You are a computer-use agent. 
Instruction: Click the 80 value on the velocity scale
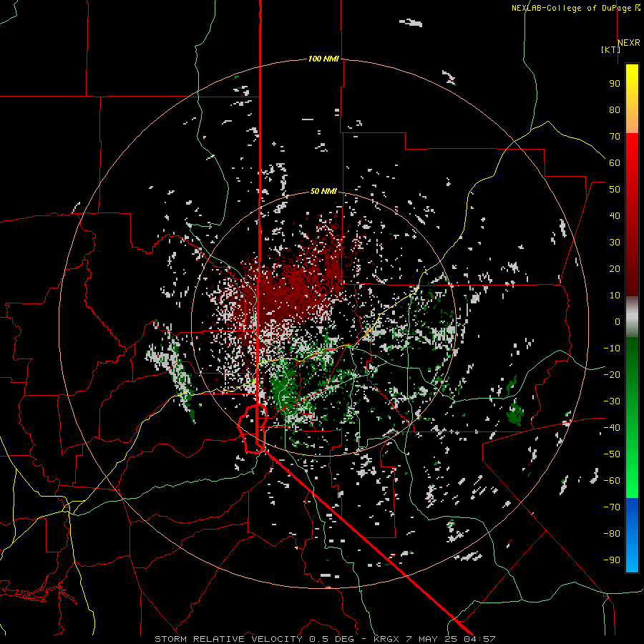[x=615, y=109]
